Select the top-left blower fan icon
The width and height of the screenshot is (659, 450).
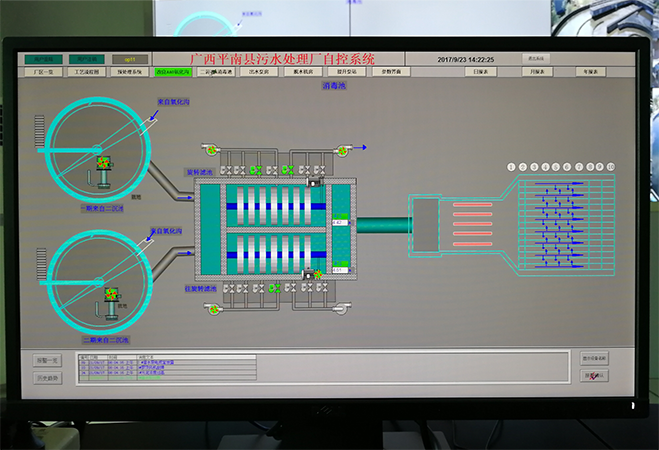tap(213, 150)
